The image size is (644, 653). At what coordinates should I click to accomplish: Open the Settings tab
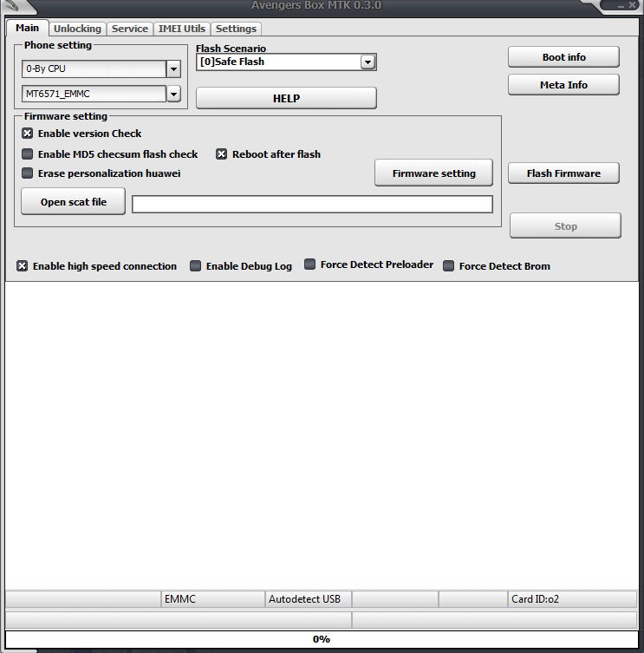236,29
